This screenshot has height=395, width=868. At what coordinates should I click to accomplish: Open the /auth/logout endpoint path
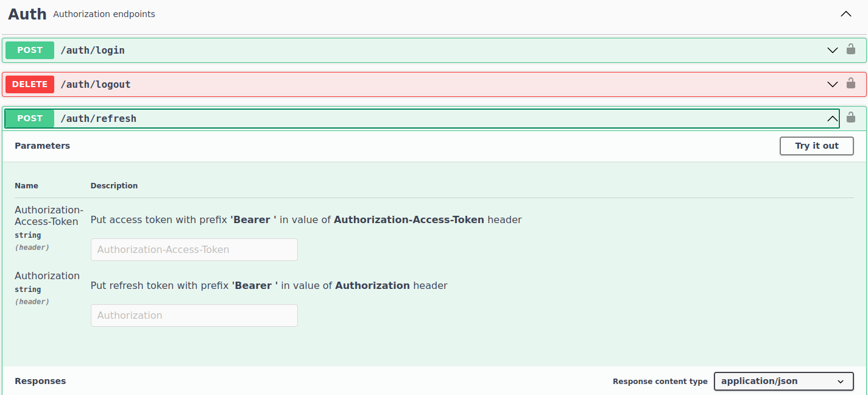coord(96,84)
